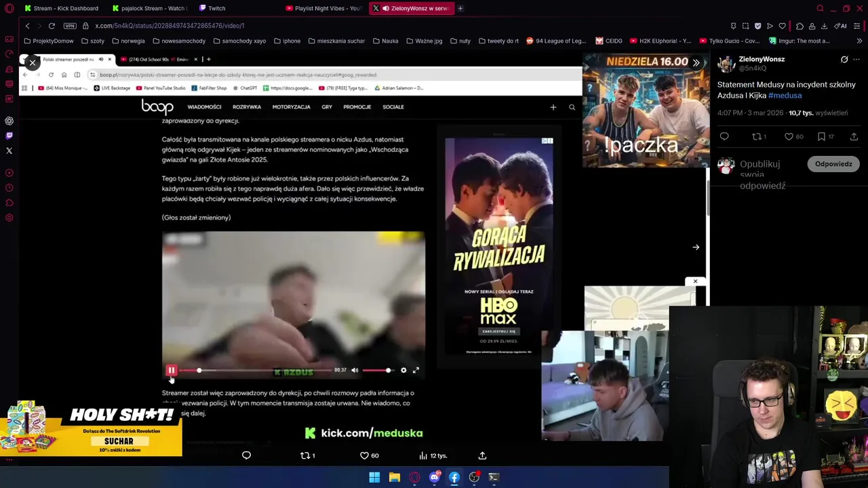Viewport: 868px width, 488px height.
Task: Open MOTORYZACJA menu on boop site
Action: (291, 107)
